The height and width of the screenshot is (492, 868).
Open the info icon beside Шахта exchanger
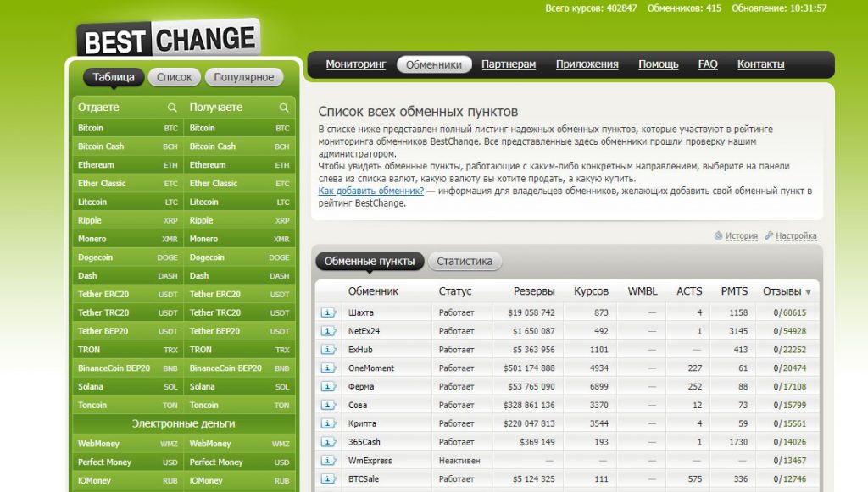(328, 312)
